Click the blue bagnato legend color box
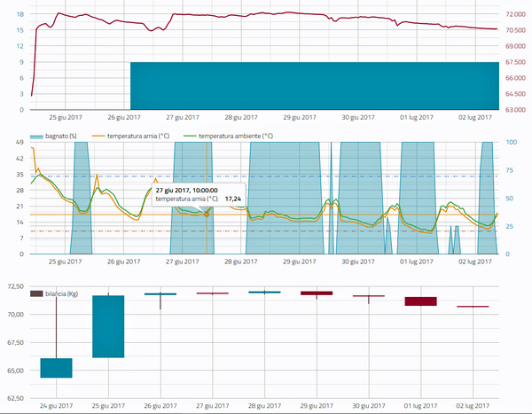The image size is (532, 414). point(36,136)
